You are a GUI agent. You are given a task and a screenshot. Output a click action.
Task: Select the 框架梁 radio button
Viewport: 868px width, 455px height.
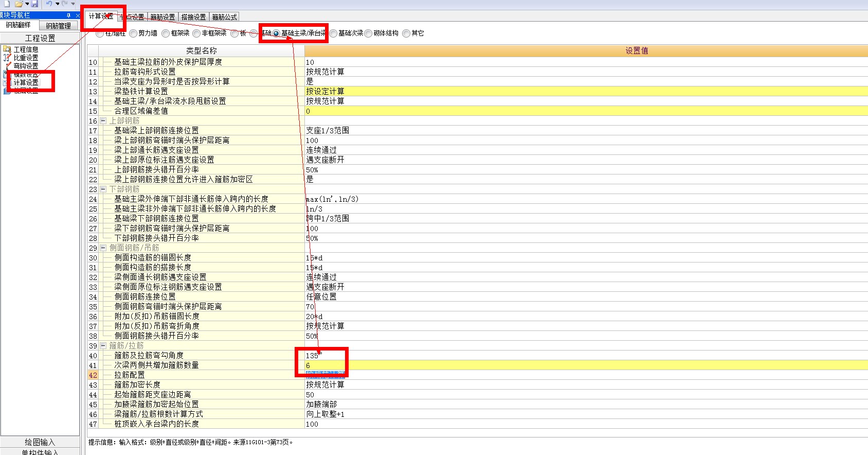click(x=166, y=33)
